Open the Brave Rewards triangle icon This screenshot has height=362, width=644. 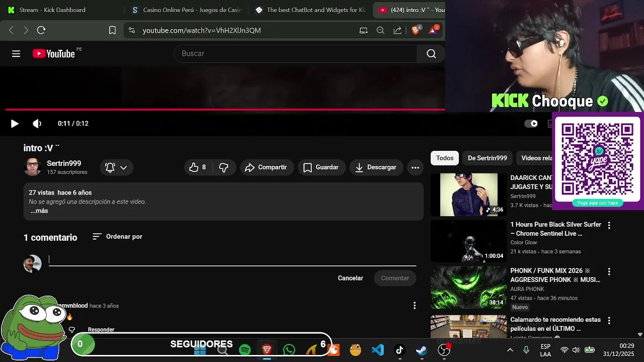(433, 30)
